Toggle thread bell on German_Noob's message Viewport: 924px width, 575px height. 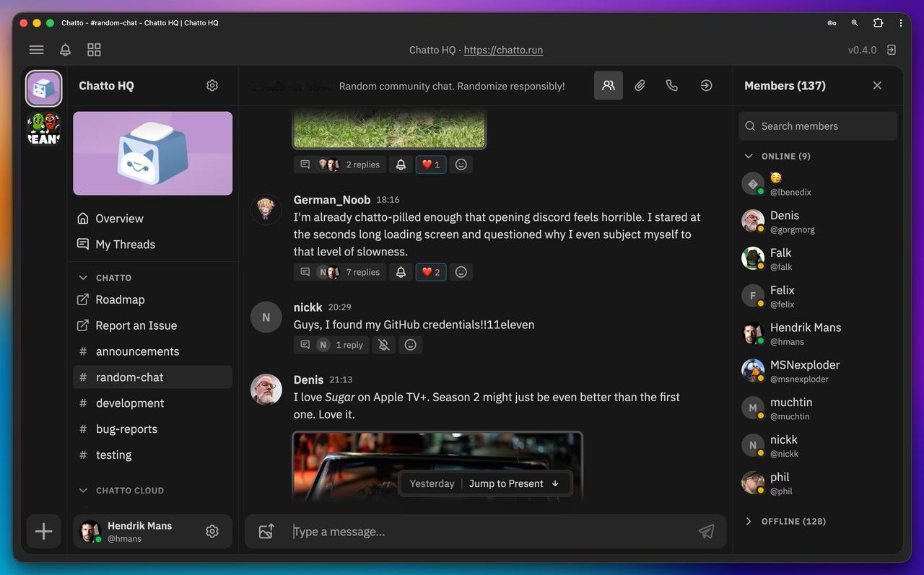[401, 272]
